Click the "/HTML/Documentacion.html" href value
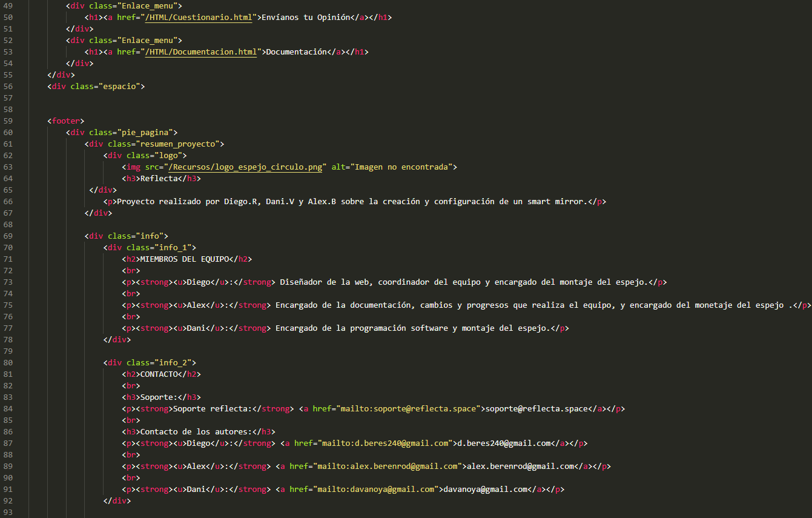The image size is (812, 518). pos(201,52)
